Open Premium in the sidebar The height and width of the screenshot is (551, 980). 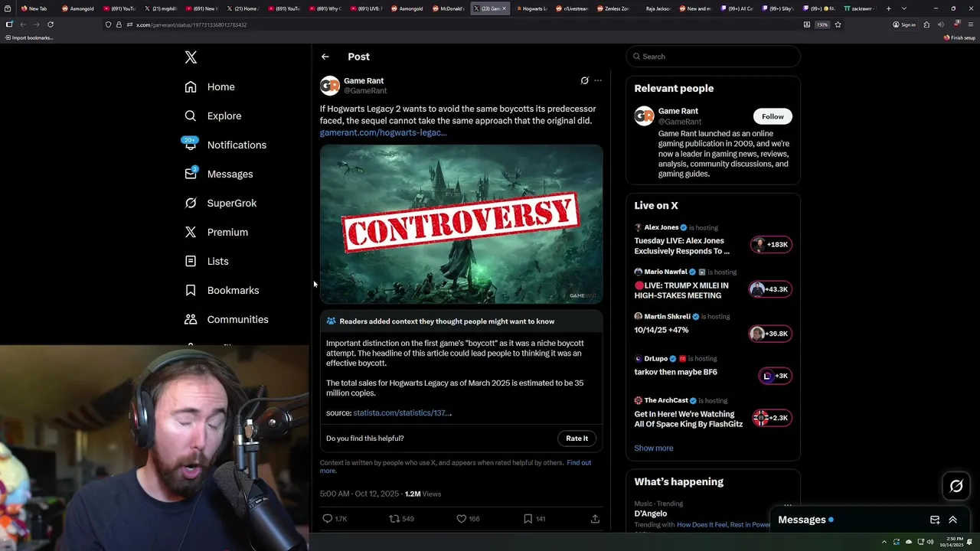coord(216,232)
